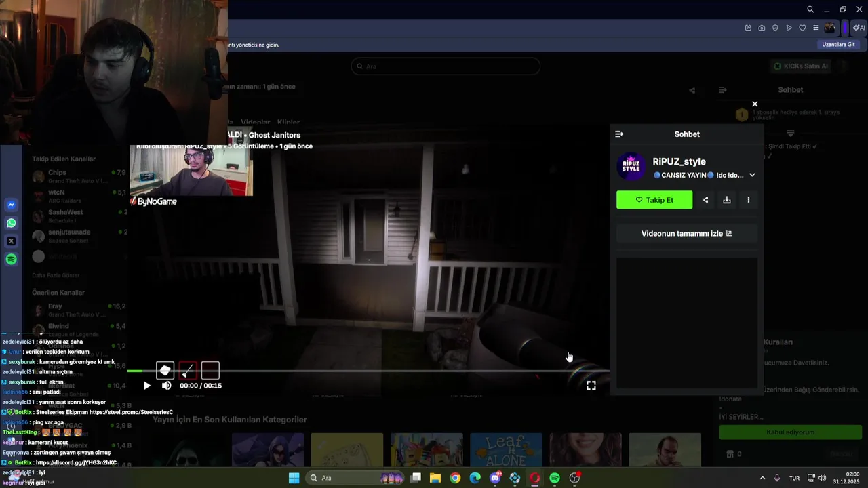Open Task View on taskbar

click(x=416, y=478)
